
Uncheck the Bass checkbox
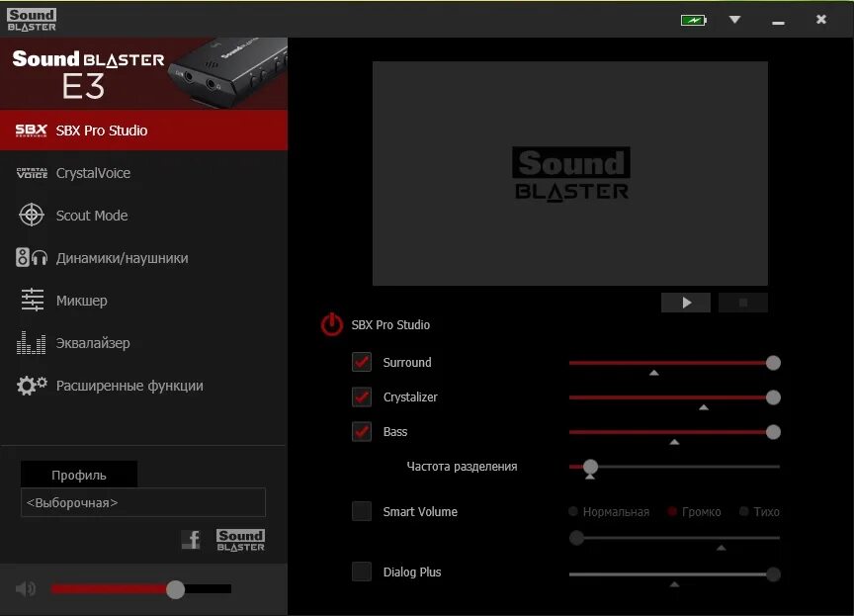coord(362,432)
